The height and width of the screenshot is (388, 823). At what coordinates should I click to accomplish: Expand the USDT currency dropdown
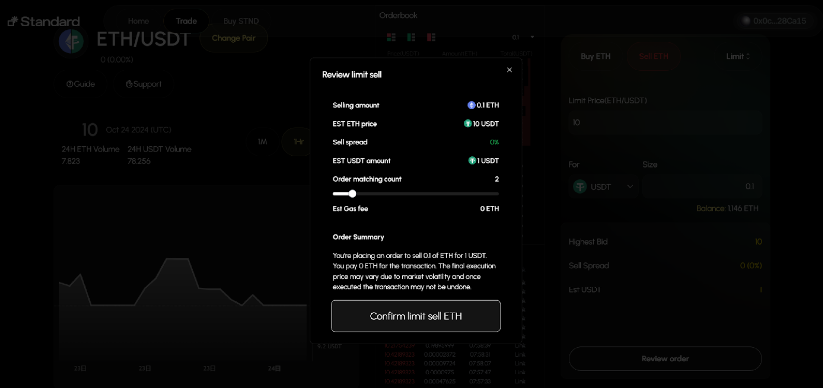[x=604, y=186]
